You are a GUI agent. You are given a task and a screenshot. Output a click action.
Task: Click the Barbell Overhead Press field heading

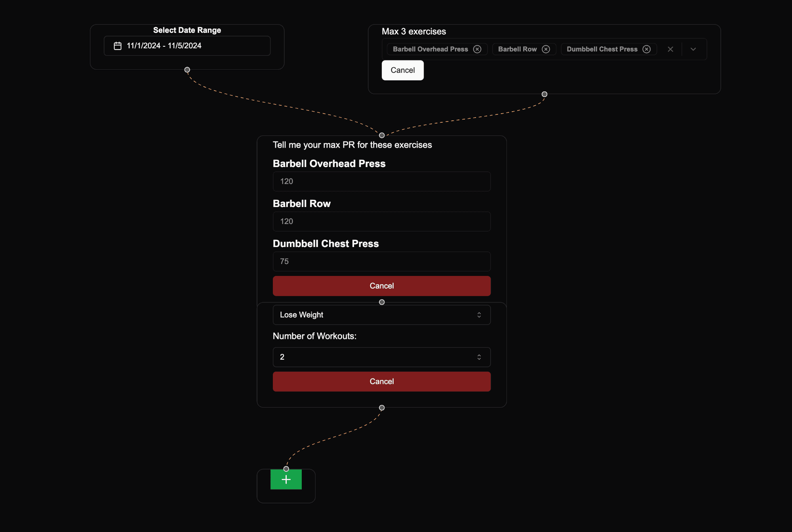(x=329, y=163)
